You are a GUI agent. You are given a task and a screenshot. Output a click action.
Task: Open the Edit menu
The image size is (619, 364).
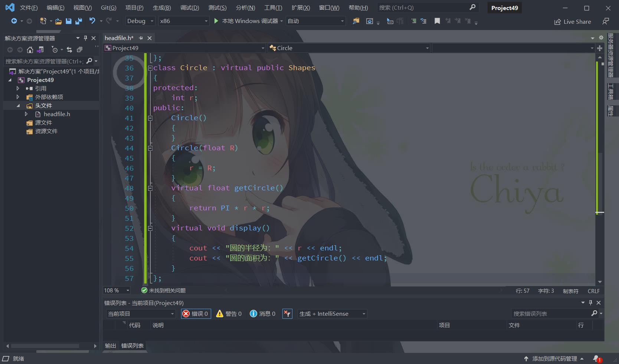(55, 8)
